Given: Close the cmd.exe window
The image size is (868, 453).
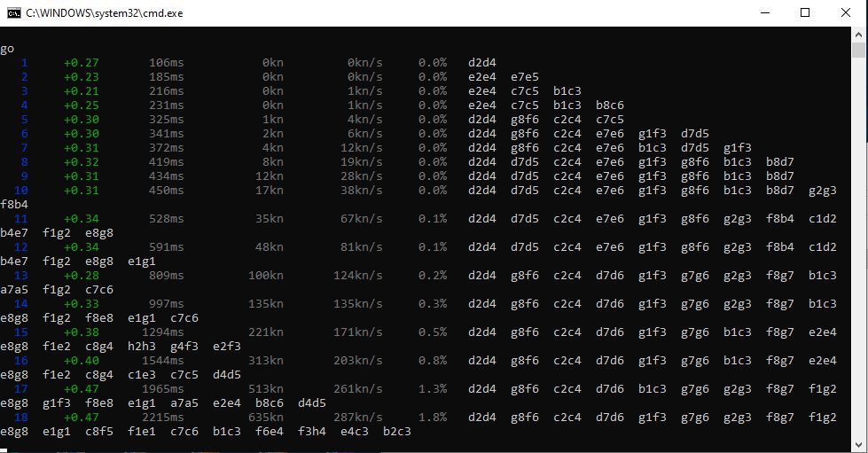Looking at the screenshot, I should [x=846, y=12].
